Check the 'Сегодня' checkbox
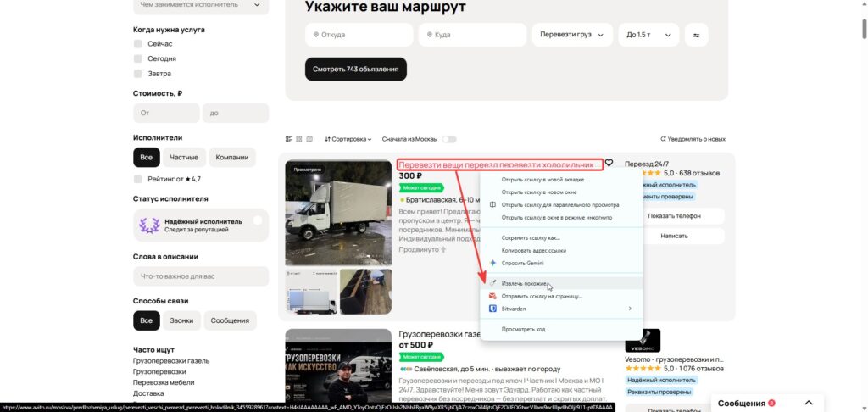The height and width of the screenshot is (412, 868). click(138, 58)
